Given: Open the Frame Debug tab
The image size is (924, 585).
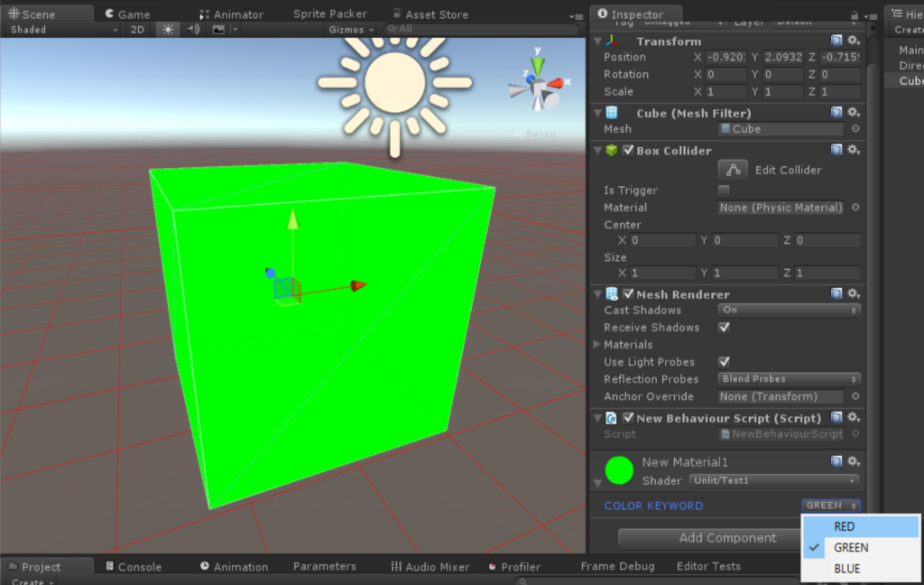Looking at the screenshot, I should tap(617, 566).
